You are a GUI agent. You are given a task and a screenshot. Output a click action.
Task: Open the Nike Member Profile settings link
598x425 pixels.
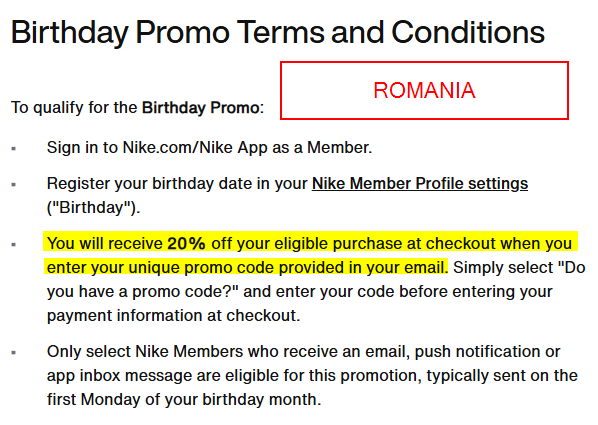tap(420, 184)
